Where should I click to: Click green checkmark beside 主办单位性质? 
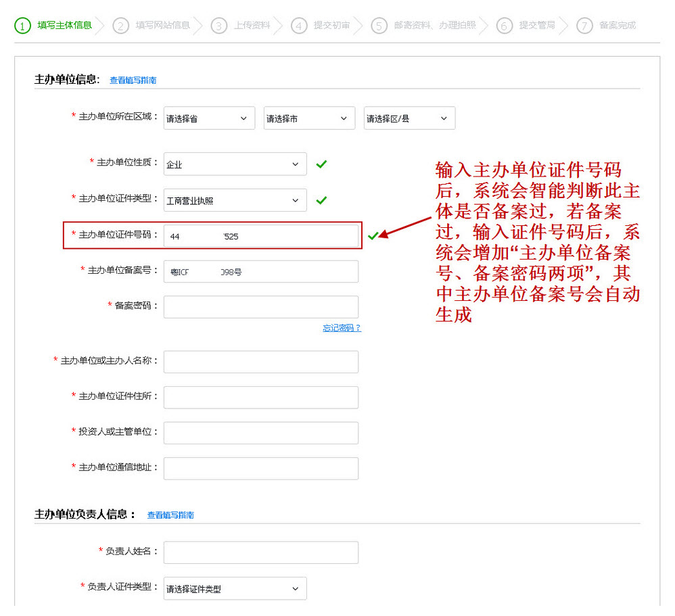click(321, 164)
